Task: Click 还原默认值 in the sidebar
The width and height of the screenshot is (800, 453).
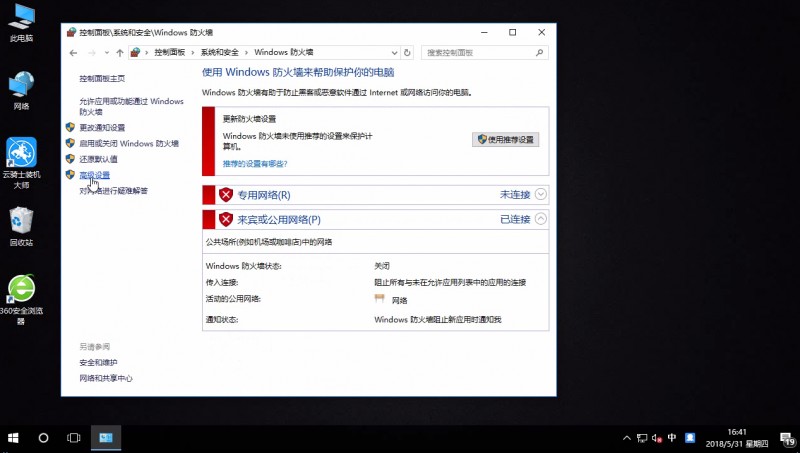Action: (98, 159)
